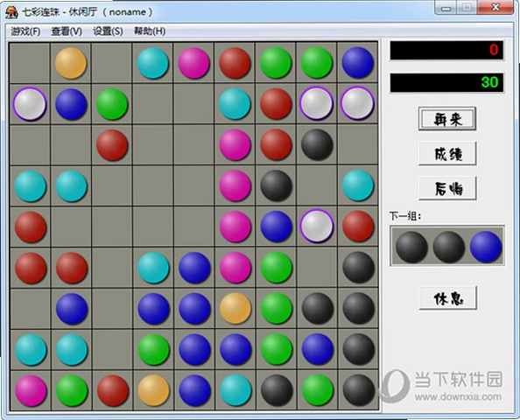The width and height of the screenshot is (520, 420).
Task: Open the 设置(S) menu
Action: pos(108,31)
